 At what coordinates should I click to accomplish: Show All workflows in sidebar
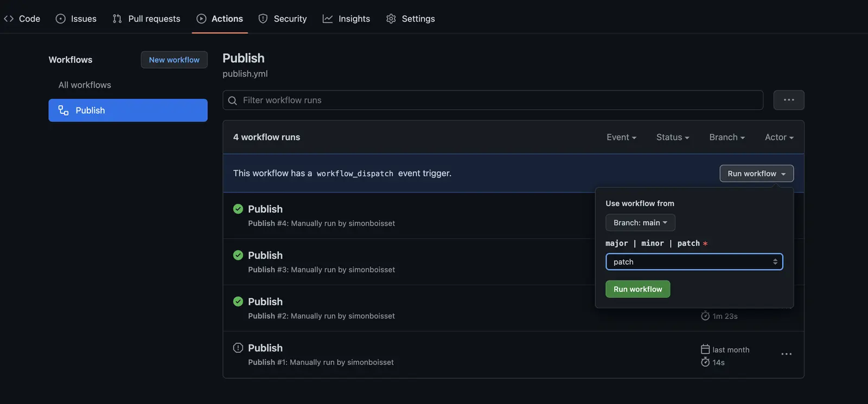[85, 85]
